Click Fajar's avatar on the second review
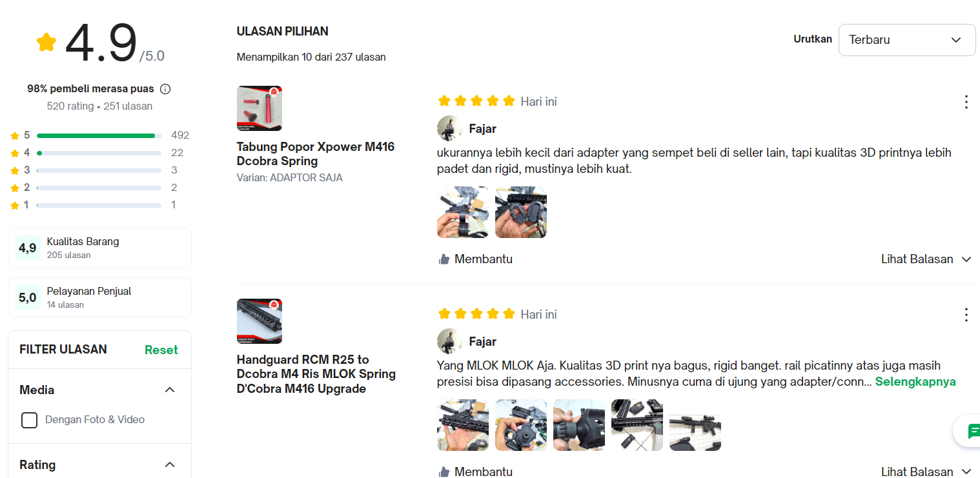The width and height of the screenshot is (980, 478). (x=449, y=341)
